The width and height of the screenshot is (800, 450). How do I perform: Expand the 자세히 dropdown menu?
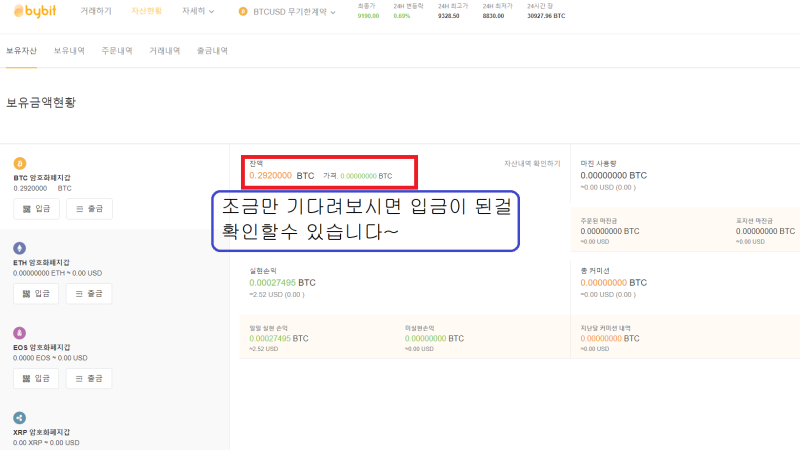(198, 11)
